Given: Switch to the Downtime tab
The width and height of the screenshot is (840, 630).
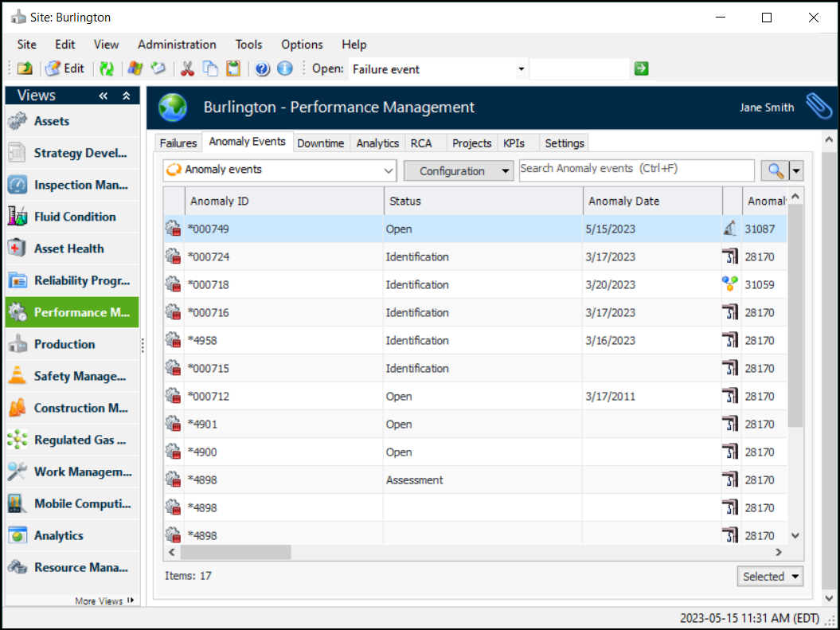Looking at the screenshot, I should 320,143.
